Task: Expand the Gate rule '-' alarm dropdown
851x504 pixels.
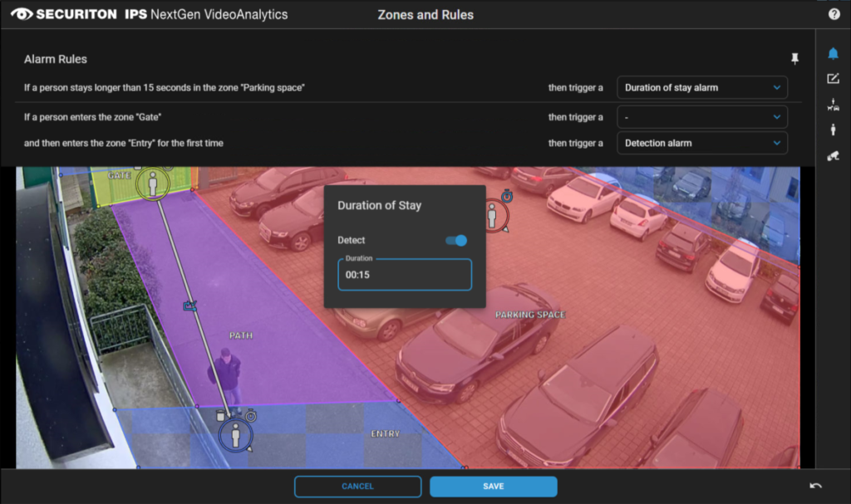Action: 702,117
